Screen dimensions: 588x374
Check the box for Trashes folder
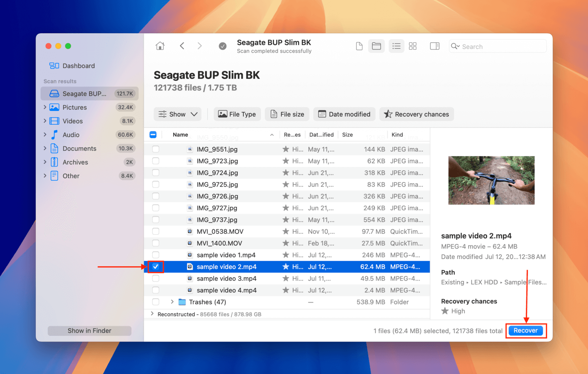point(155,302)
